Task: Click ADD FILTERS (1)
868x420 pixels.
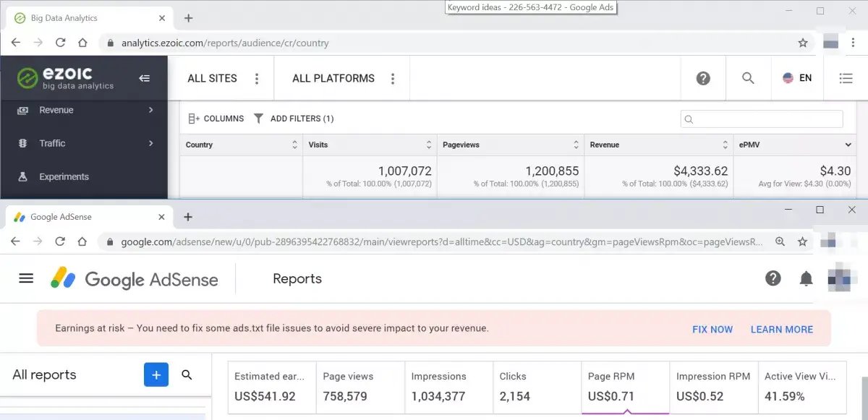Action: click(x=294, y=119)
